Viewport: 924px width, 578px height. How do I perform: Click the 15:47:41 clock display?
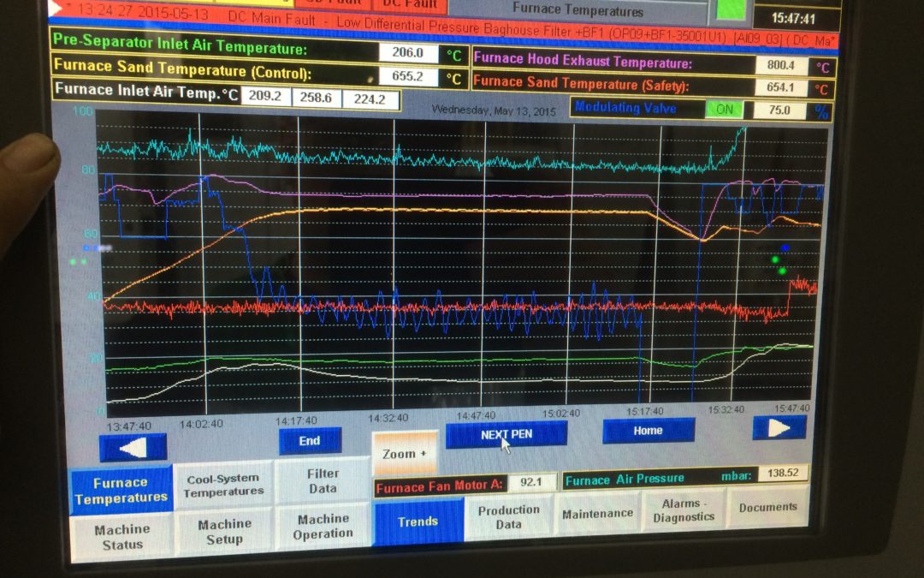pos(793,18)
